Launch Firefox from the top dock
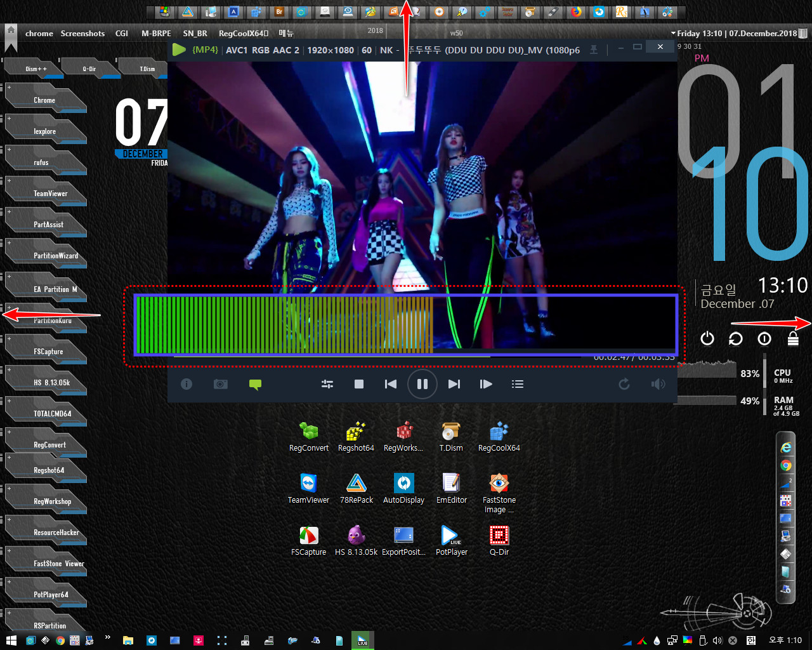812x650 pixels. tap(576, 11)
